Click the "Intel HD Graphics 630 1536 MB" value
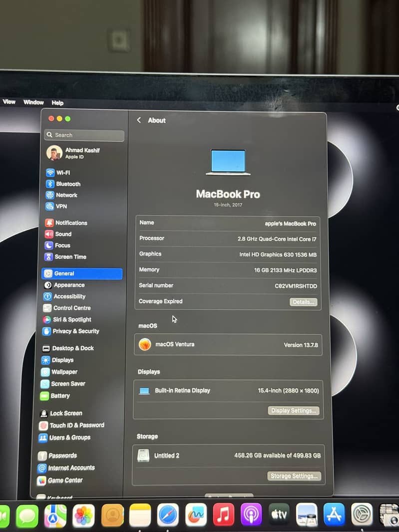Viewport: 399px width, 532px height. (x=278, y=255)
